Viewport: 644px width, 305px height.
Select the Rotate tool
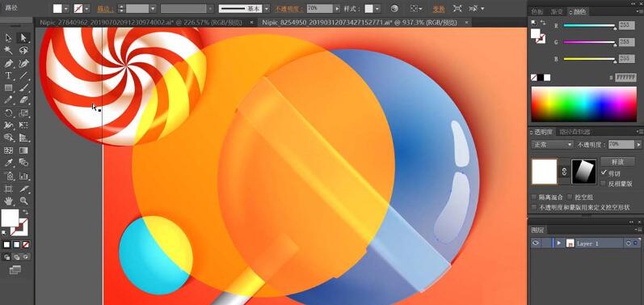8,112
